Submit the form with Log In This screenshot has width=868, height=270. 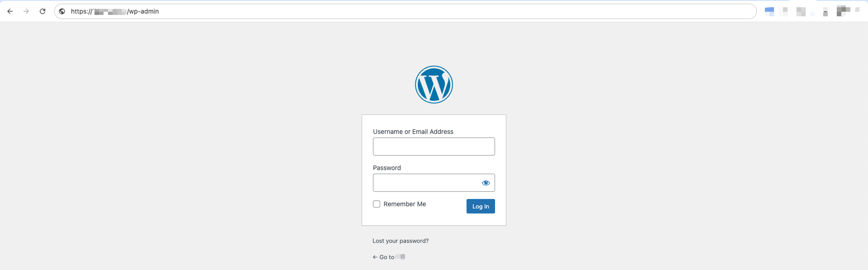(x=481, y=206)
